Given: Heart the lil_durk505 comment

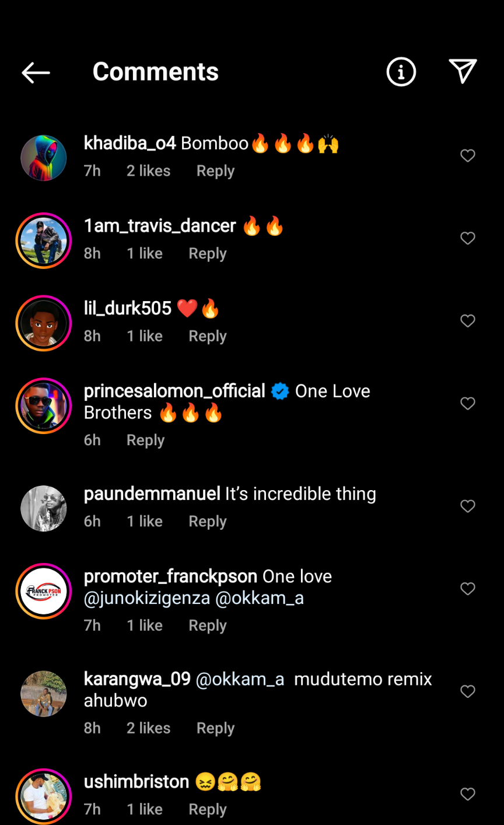Looking at the screenshot, I should pyautogui.click(x=468, y=321).
